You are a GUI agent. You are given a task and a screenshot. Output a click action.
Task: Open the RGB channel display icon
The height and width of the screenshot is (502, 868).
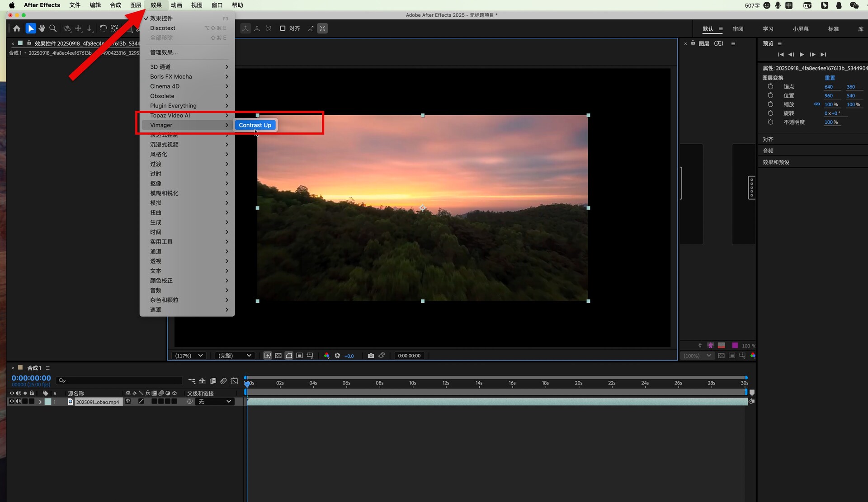point(326,356)
